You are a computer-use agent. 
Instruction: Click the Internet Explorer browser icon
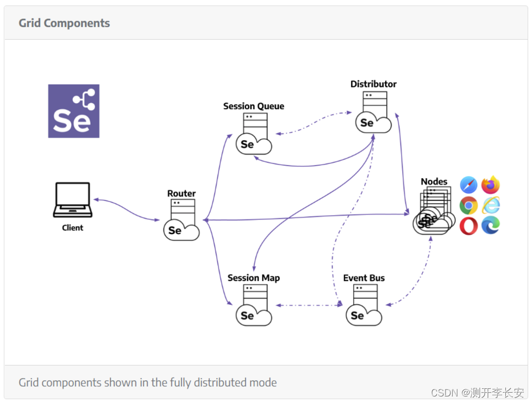[x=491, y=205]
